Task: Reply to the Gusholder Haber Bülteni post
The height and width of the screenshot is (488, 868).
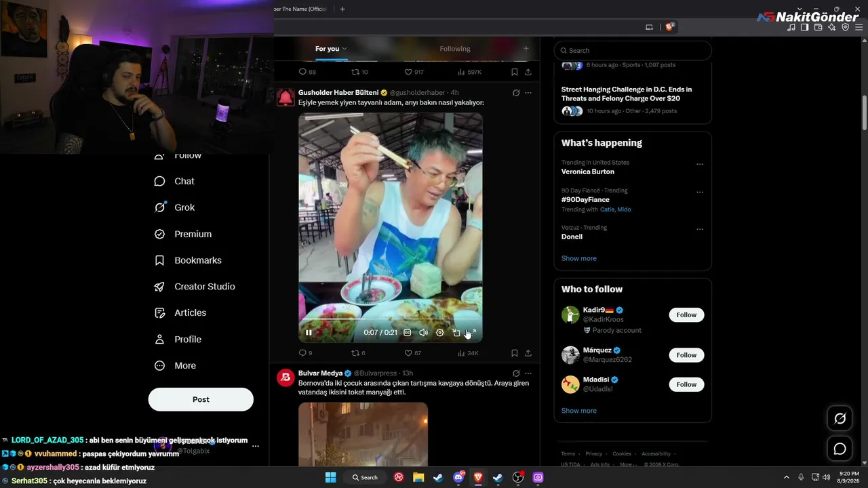Action: 302,353
